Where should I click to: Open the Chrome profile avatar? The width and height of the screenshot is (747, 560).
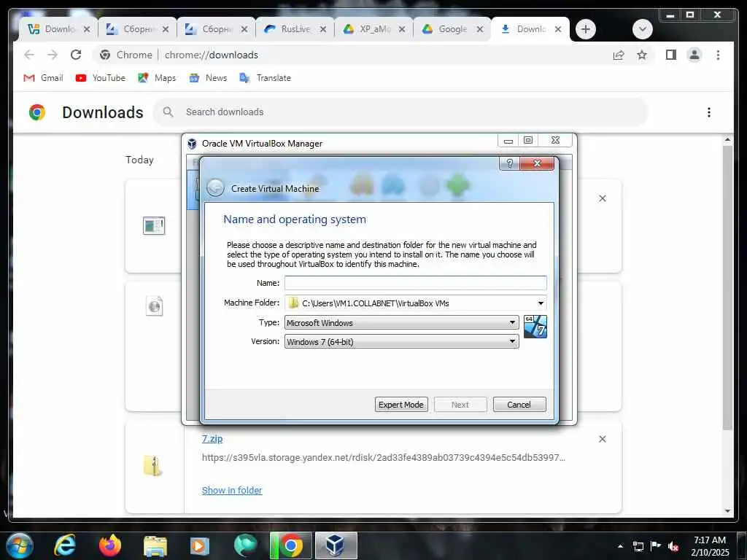click(694, 55)
